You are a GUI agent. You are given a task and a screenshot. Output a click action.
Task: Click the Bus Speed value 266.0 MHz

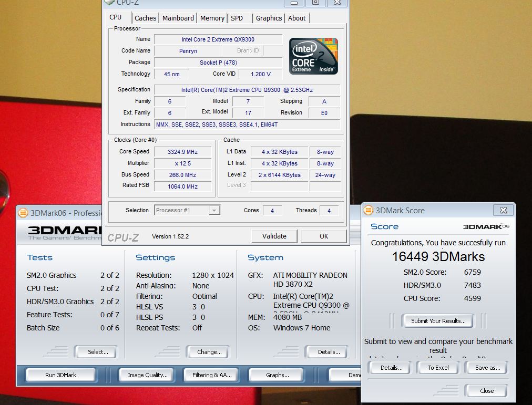(182, 175)
